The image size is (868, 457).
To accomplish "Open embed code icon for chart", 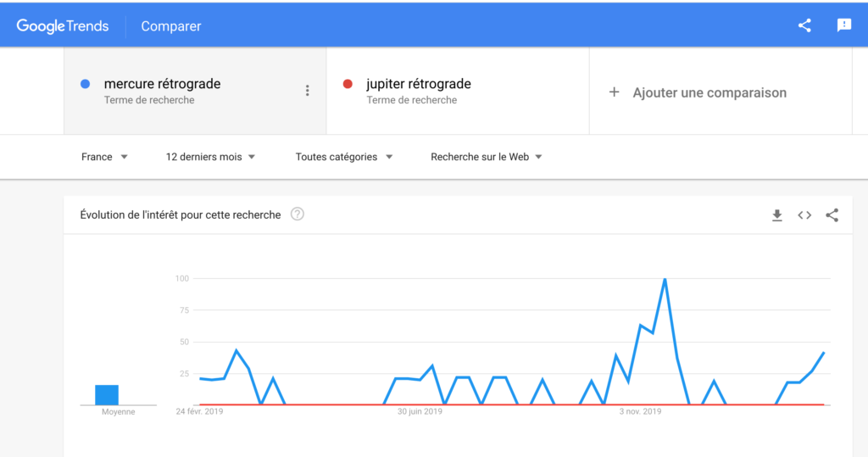I will pyautogui.click(x=804, y=215).
